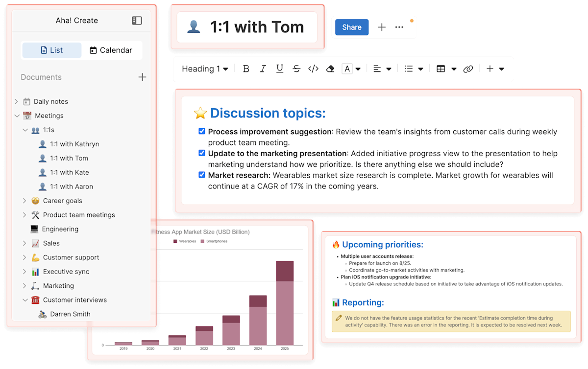Insert a hyperlink
The image size is (588, 369).
click(468, 69)
